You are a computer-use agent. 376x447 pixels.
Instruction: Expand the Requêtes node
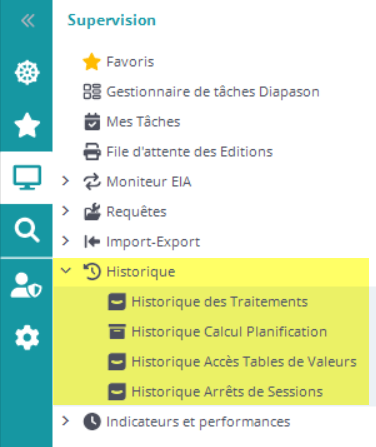coord(66,211)
